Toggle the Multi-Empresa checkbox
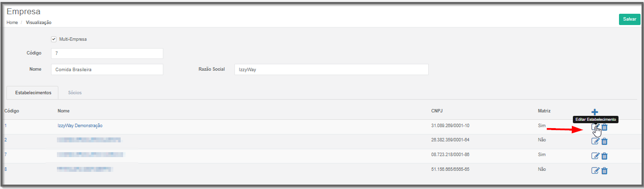Viewport: 644px width, 189px height. 54,39
